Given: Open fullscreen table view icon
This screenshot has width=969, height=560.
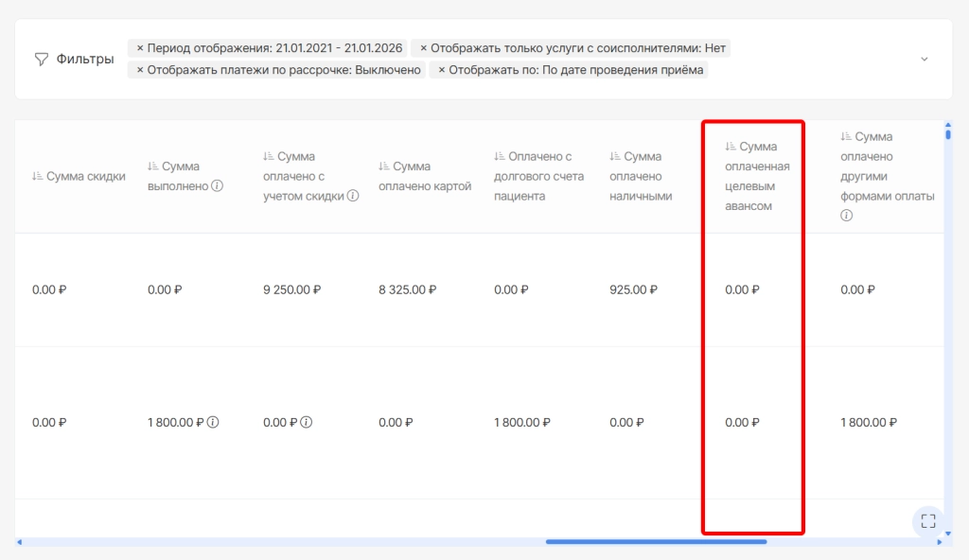Looking at the screenshot, I should click(x=927, y=520).
